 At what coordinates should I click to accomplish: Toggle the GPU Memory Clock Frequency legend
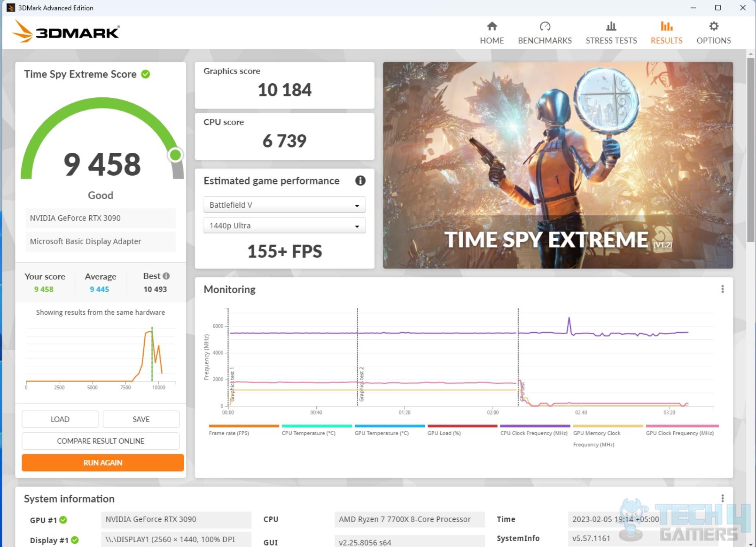(608, 436)
